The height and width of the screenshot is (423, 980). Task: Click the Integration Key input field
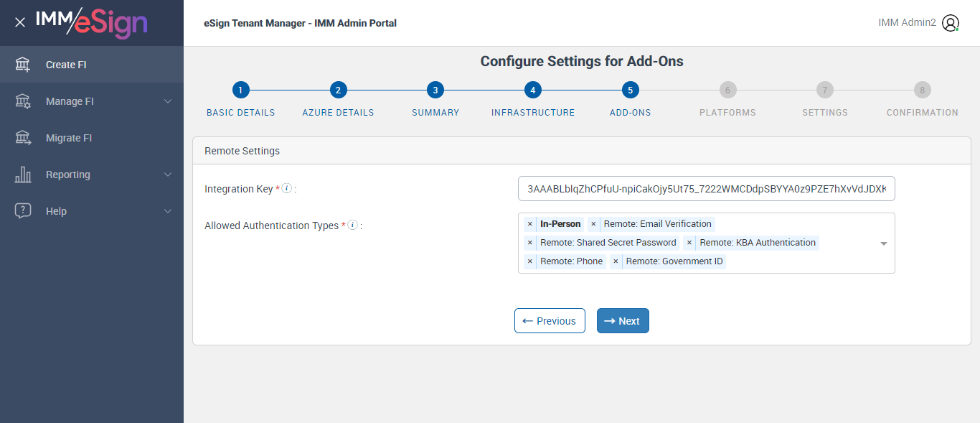(706, 189)
